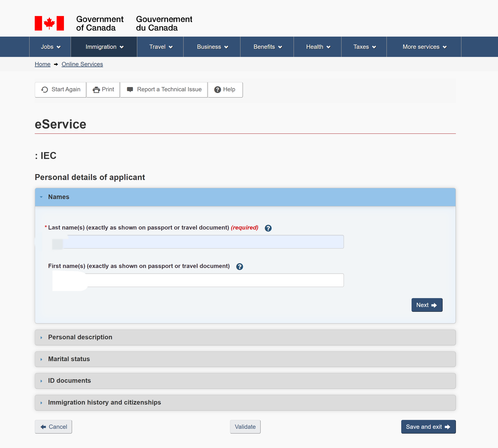
Task: Follow the Online Services breadcrumb link
Action: (x=82, y=64)
